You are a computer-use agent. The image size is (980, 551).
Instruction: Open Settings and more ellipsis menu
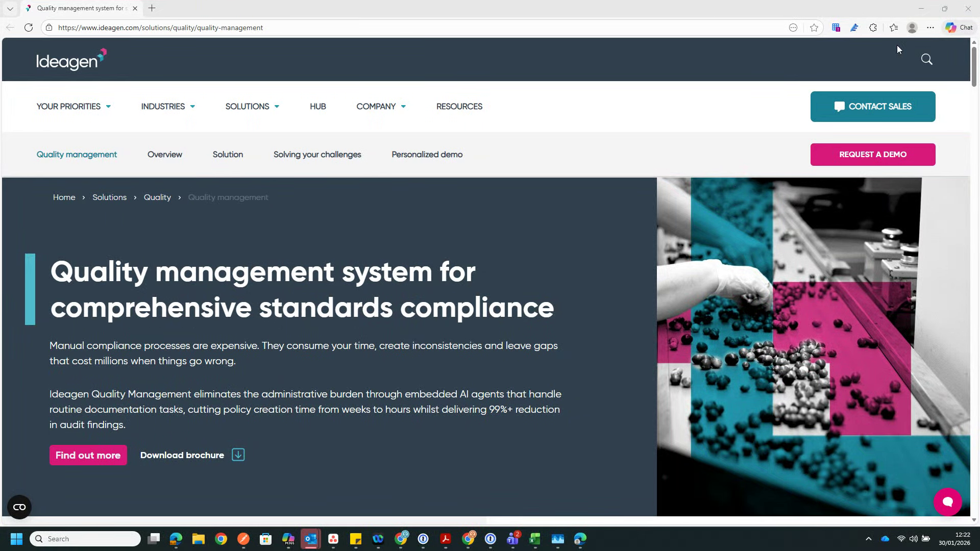(x=930, y=28)
